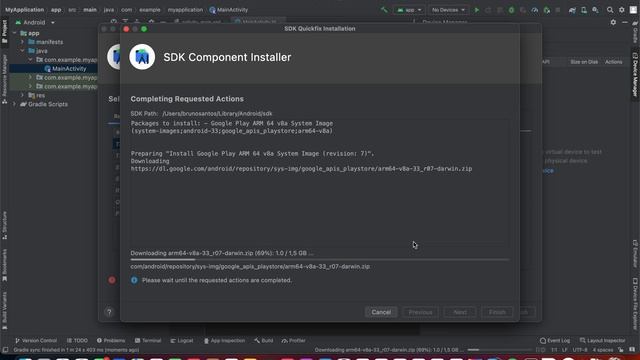Open Gradle tool window on right stripe

click(635, 32)
